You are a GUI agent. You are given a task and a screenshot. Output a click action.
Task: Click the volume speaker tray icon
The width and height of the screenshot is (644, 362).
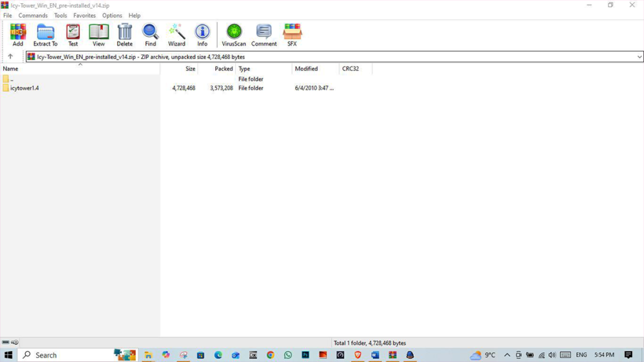552,355
